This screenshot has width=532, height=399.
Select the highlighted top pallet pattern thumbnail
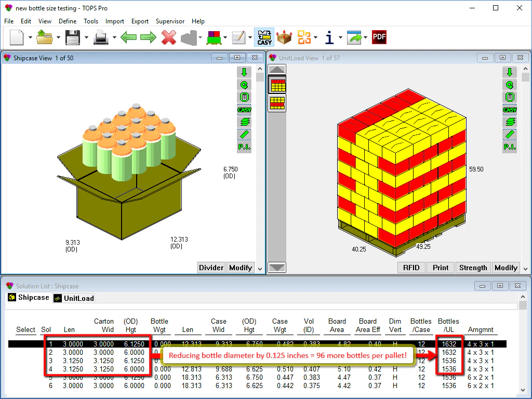point(277,85)
